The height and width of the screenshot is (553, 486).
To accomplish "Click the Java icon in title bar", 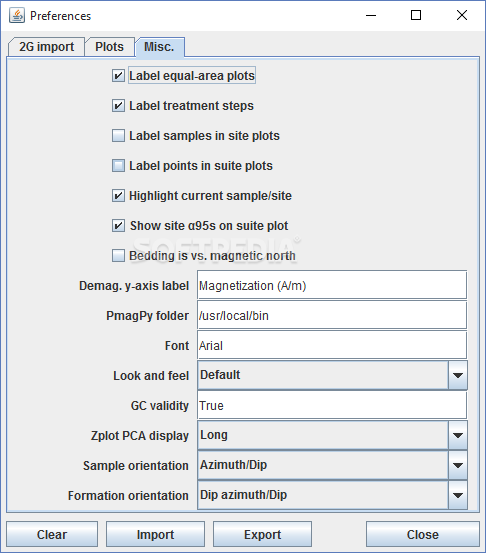I will pyautogui.click(x=17, y=16).
